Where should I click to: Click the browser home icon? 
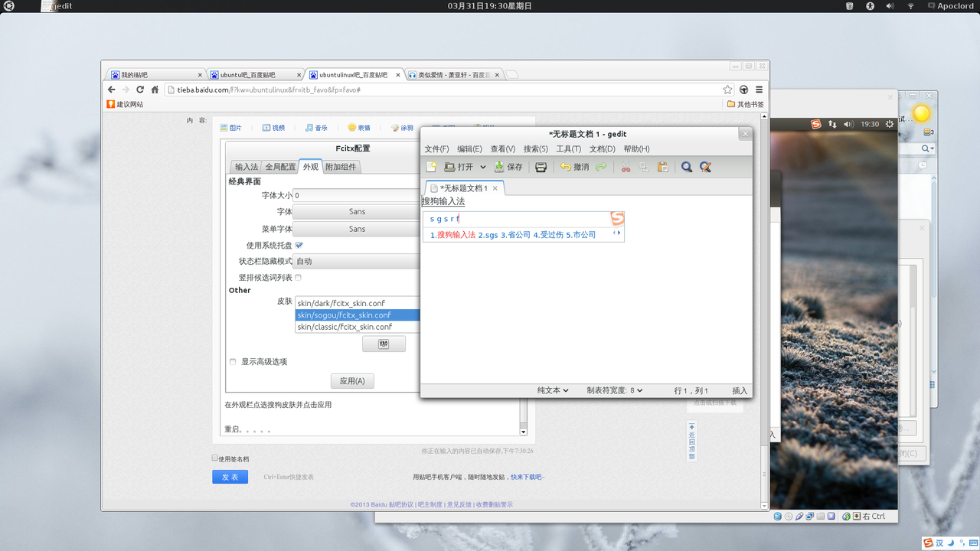(x=155, y=90)
